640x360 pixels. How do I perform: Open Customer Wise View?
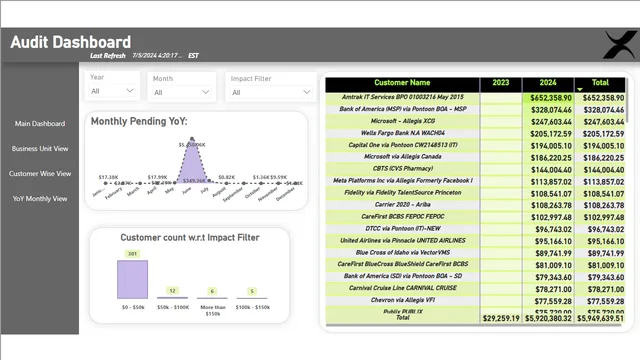pyautogui.click(x=40, y=173)
